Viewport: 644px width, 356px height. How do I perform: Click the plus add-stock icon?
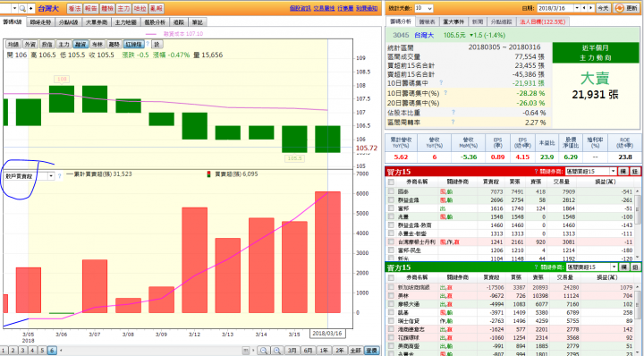[x=30, y=8]
